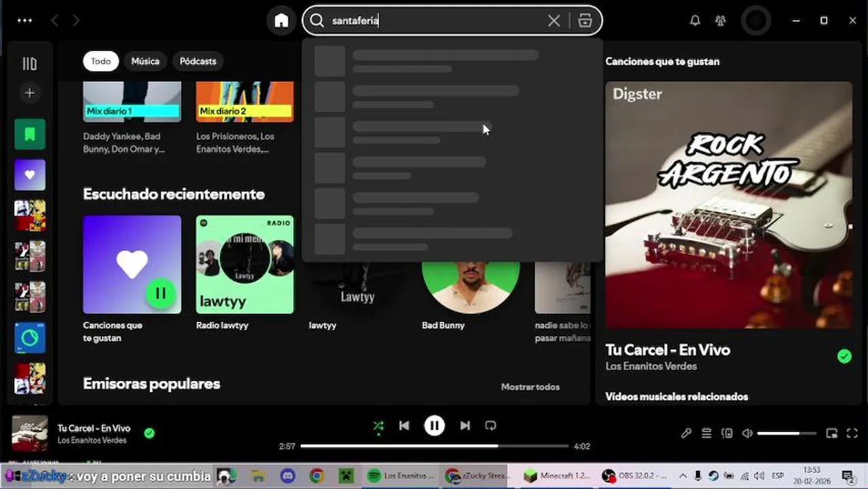
Task: Toggle liked checkmark in right panel
Action: coord(844,357)
